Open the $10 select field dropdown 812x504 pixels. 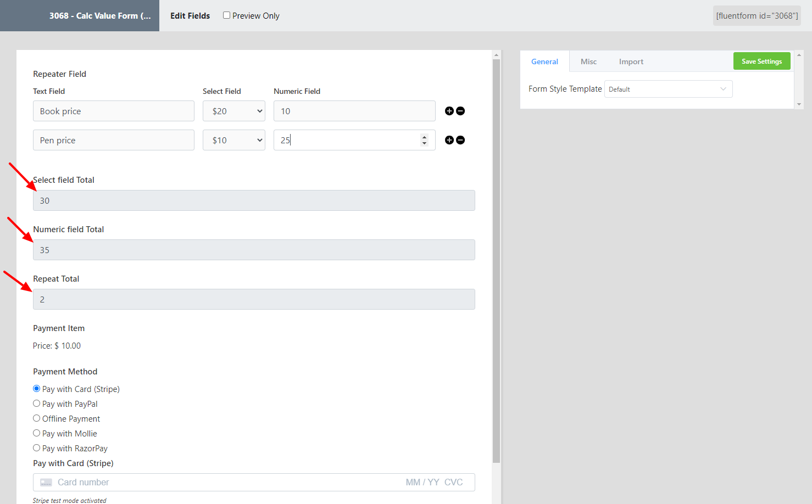(233, 140)
